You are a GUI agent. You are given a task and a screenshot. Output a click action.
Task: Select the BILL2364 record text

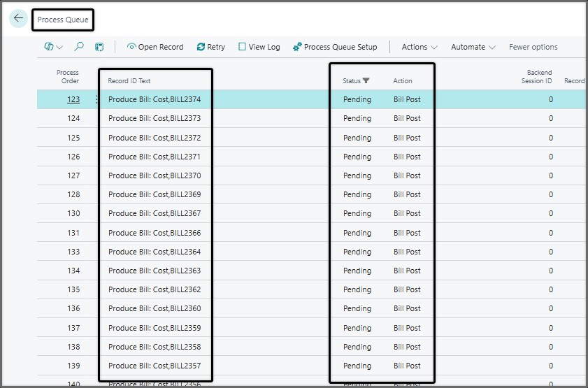click(x=155, y=252)
